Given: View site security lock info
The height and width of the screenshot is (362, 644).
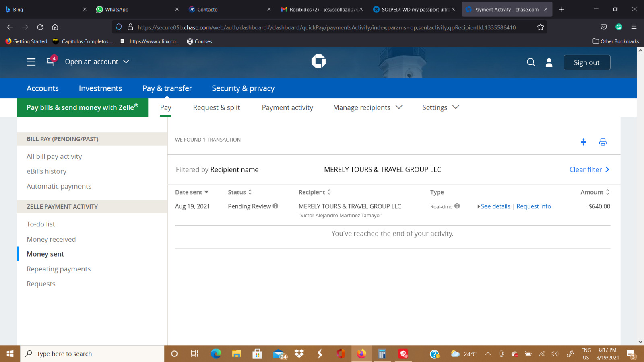Looking at the screenshot, I should 130,27.
